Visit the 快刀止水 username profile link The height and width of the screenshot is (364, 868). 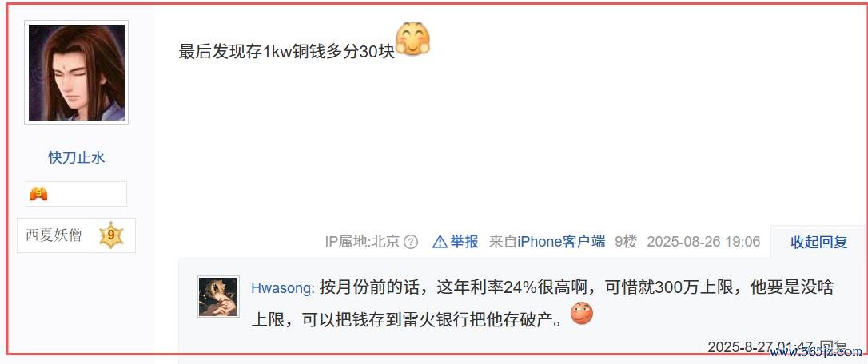click(77, 158)
